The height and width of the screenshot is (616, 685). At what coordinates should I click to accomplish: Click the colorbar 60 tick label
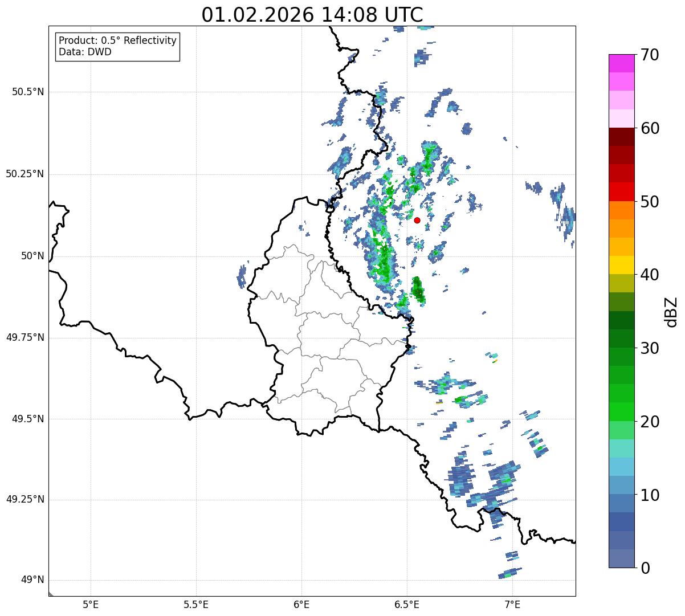[649, 128]
